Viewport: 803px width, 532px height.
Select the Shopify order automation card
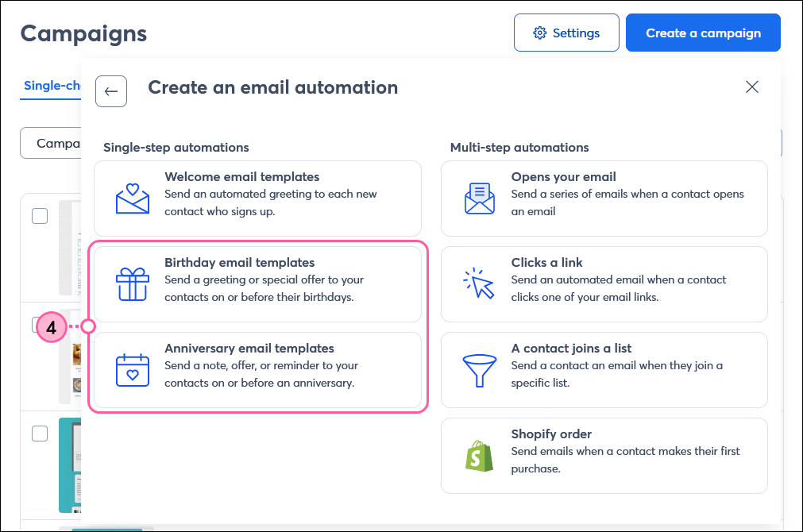[604, 455]
